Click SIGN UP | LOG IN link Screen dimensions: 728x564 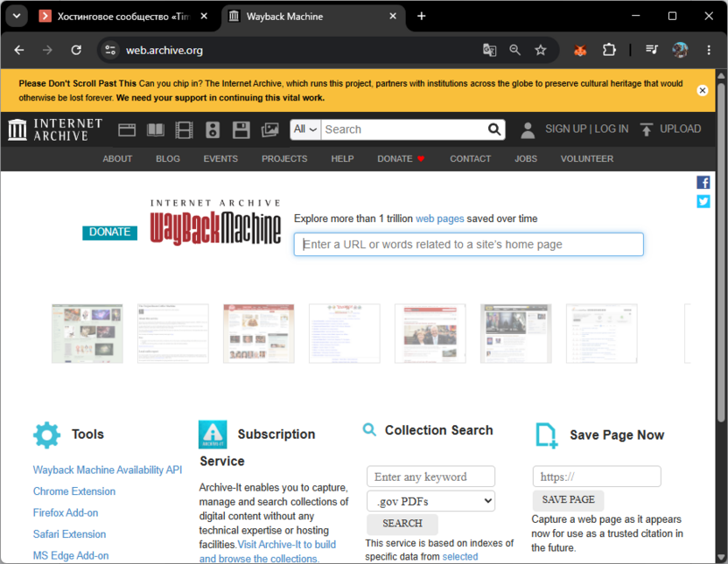pos(587,129)
